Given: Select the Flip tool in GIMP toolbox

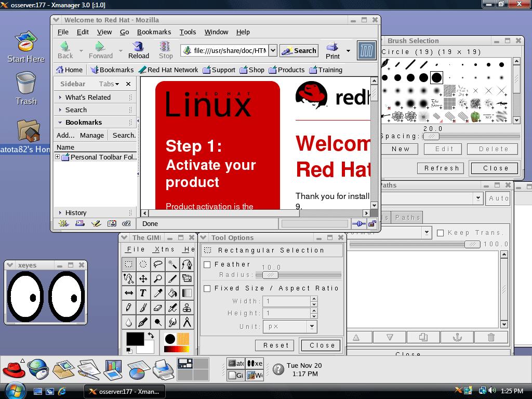Looking at the screenshot, I should tap(129, 293).
